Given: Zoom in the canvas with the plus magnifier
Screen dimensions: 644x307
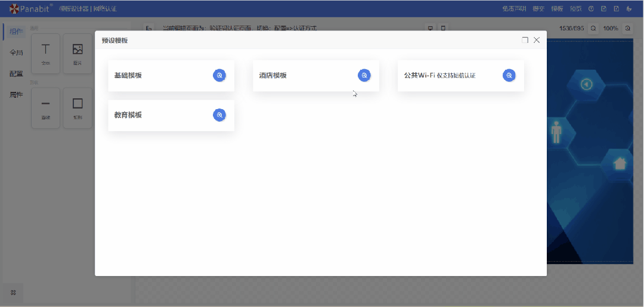Looking at the screenshot, I should pyautogui.click(x=627, y=29).
